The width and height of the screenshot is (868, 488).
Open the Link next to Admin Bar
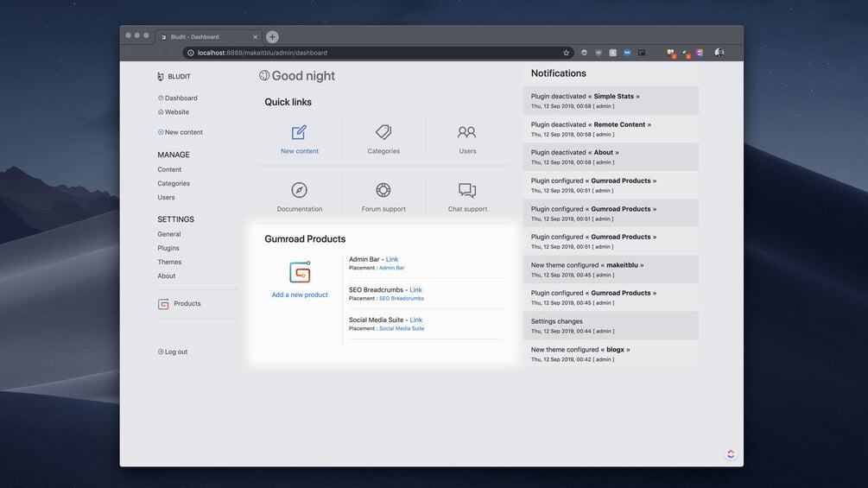(392, 259)
